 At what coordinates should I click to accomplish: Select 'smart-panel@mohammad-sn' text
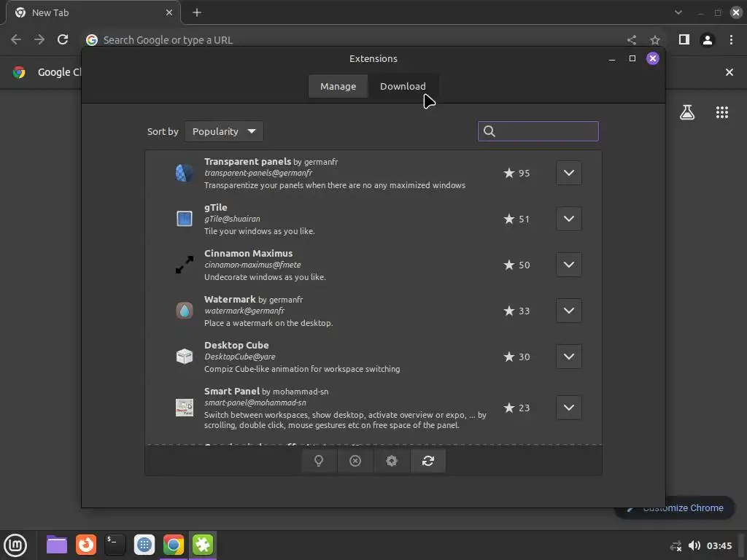tap(255, 402)
